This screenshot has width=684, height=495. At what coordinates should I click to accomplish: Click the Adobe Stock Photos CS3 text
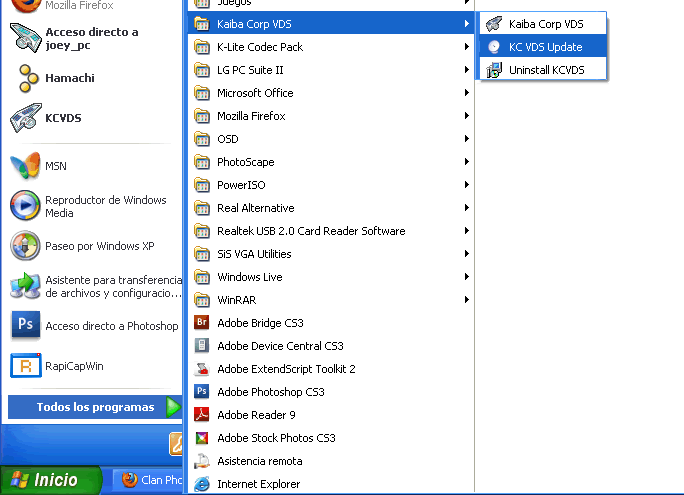coord(276,438)
